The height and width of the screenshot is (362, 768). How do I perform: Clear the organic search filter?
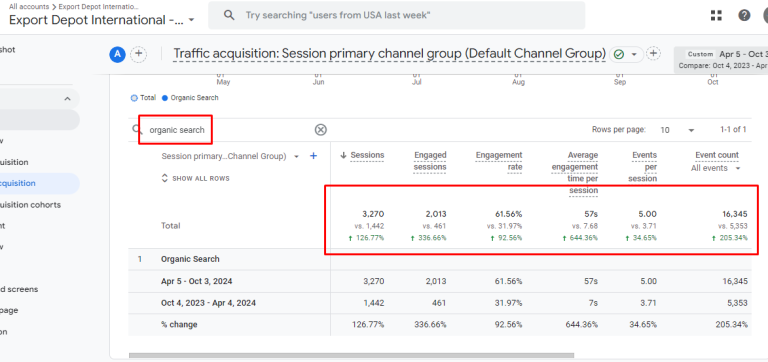tap(320, 130)
